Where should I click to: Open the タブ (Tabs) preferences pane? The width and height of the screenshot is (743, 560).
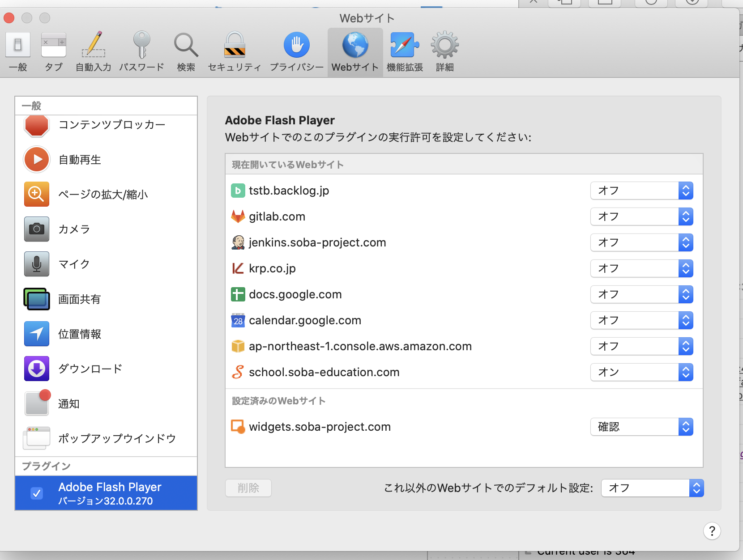click(54, 52)
